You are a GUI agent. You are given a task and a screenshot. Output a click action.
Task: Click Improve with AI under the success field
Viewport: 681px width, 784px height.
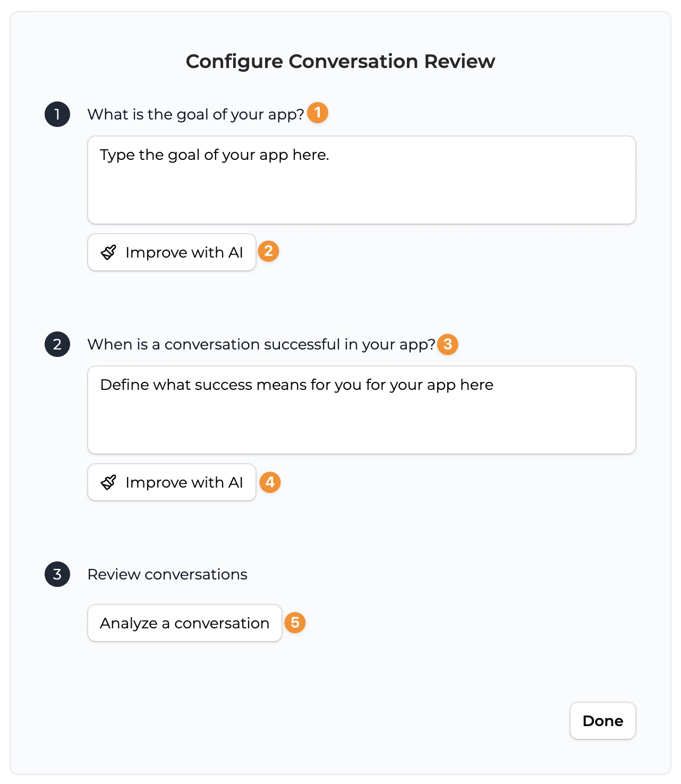[171, 482]
